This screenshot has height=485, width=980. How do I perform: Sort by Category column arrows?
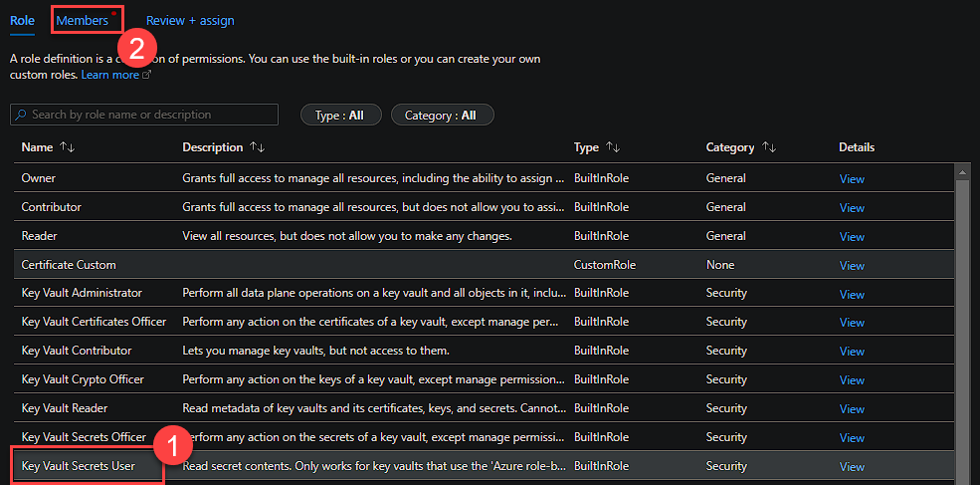[768, 147]
